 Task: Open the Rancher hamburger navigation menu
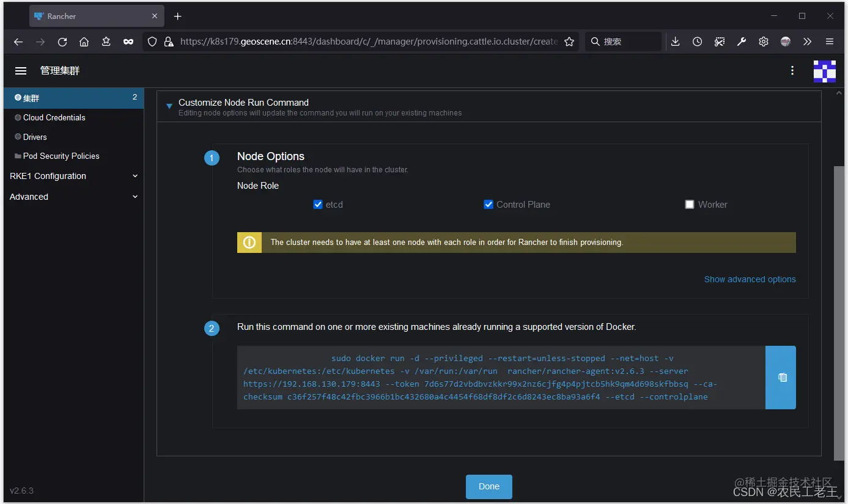tap(21, 71)
